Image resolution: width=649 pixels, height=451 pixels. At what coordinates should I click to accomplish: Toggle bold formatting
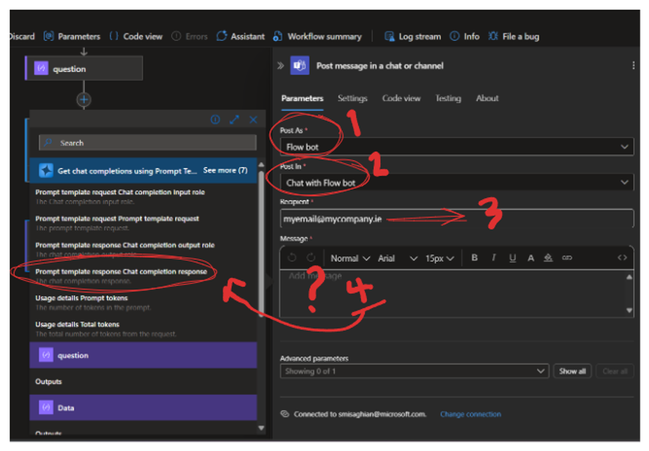pyautogui.click(x=475, y=258)
